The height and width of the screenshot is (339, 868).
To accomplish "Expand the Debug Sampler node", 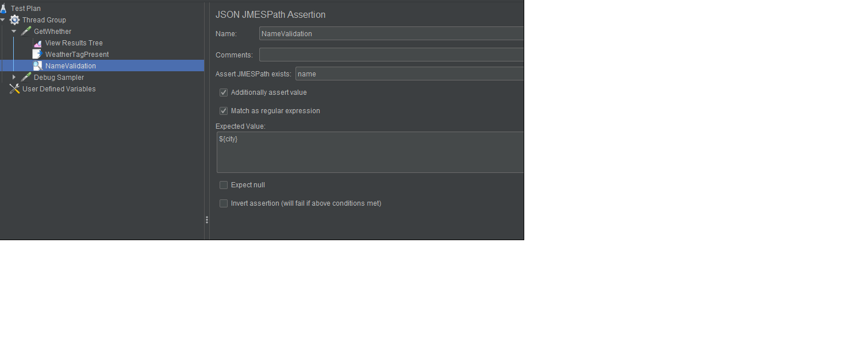I will [x=14, y=77].
